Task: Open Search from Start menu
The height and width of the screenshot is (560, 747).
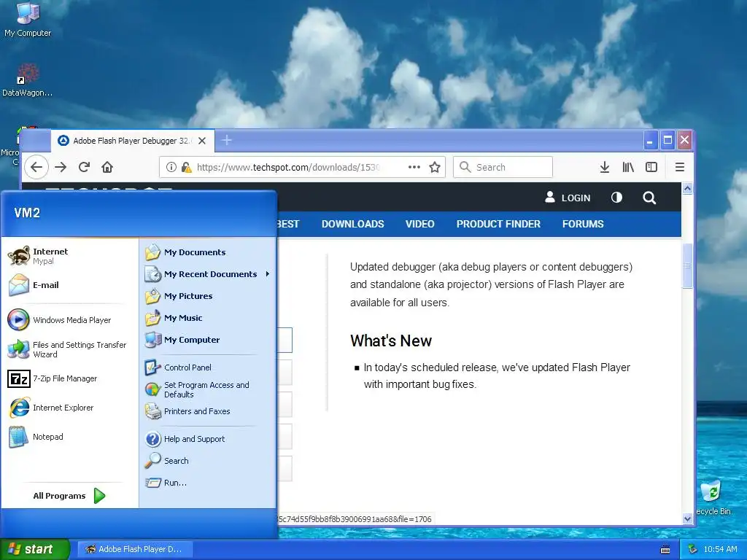Action: [208, 461]
